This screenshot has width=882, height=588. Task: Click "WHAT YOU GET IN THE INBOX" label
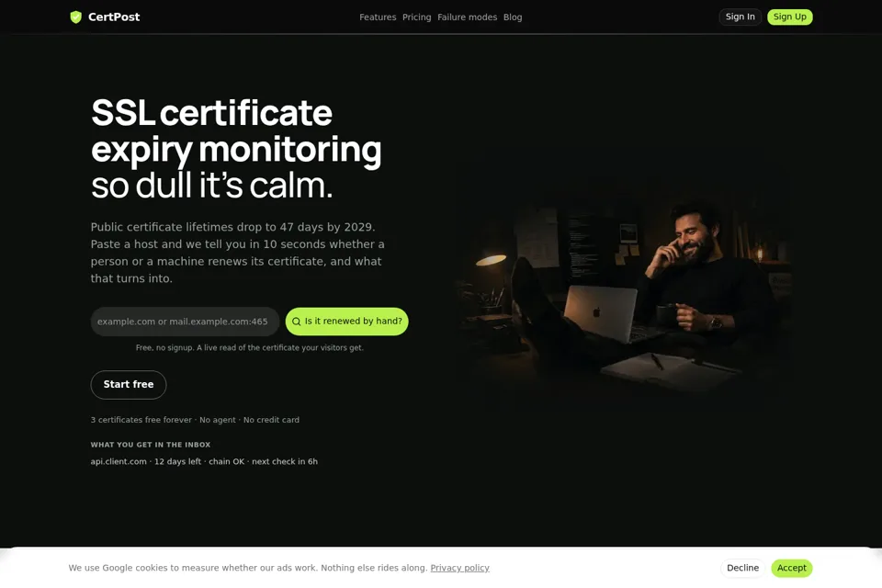click(150, 445)
